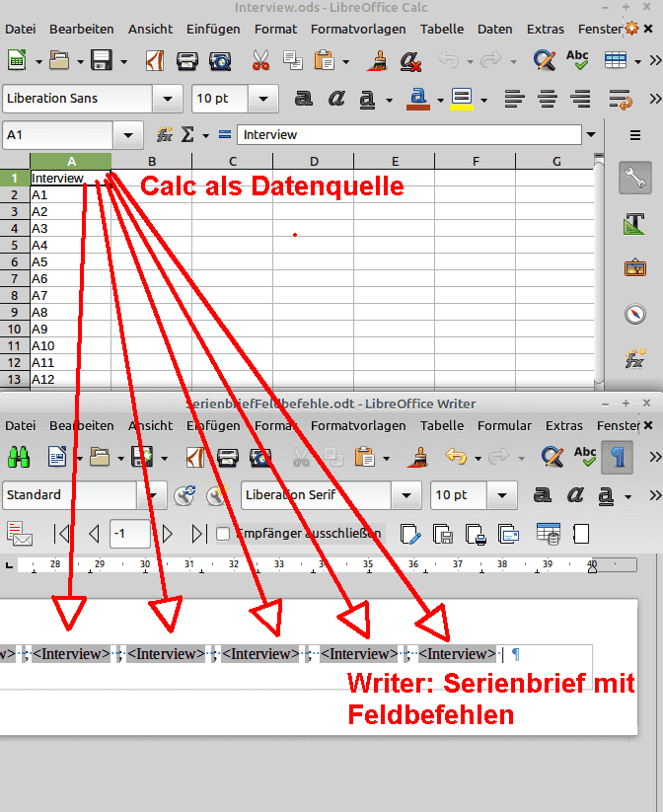Click the Calc print icon
This screenshot has width=663, height=812.
(187, 61)
